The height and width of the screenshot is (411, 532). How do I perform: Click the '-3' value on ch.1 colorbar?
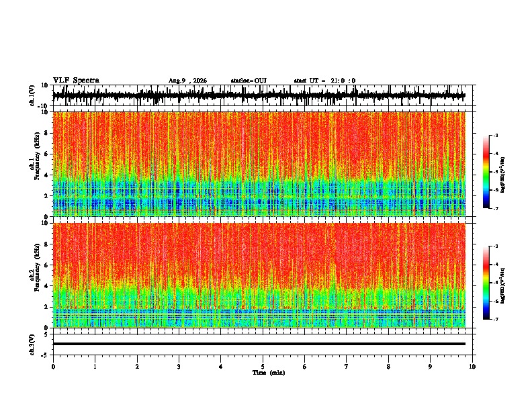pyautogui.click(x=495, y=136)
